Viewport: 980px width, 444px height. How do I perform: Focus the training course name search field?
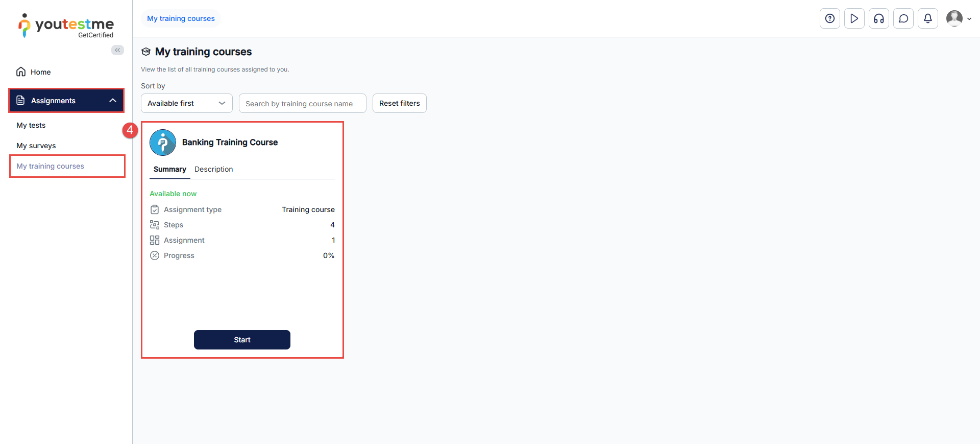(302, 104)
